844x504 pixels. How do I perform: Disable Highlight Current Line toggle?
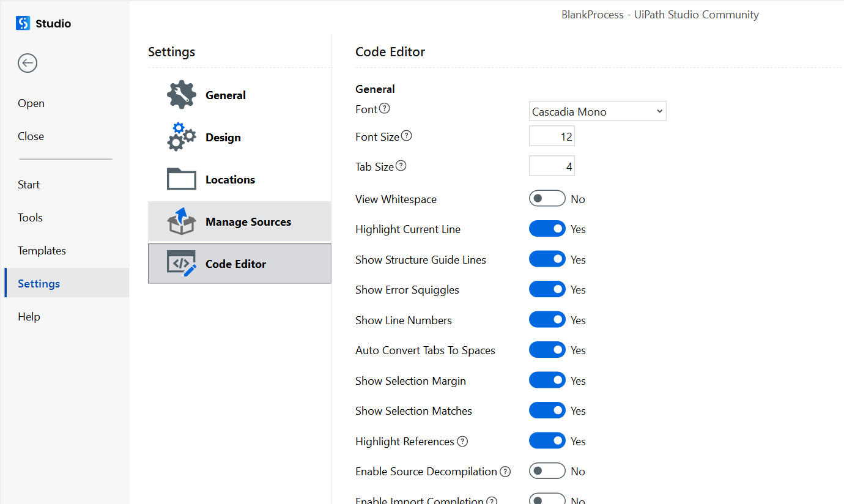tap(547, 229)
